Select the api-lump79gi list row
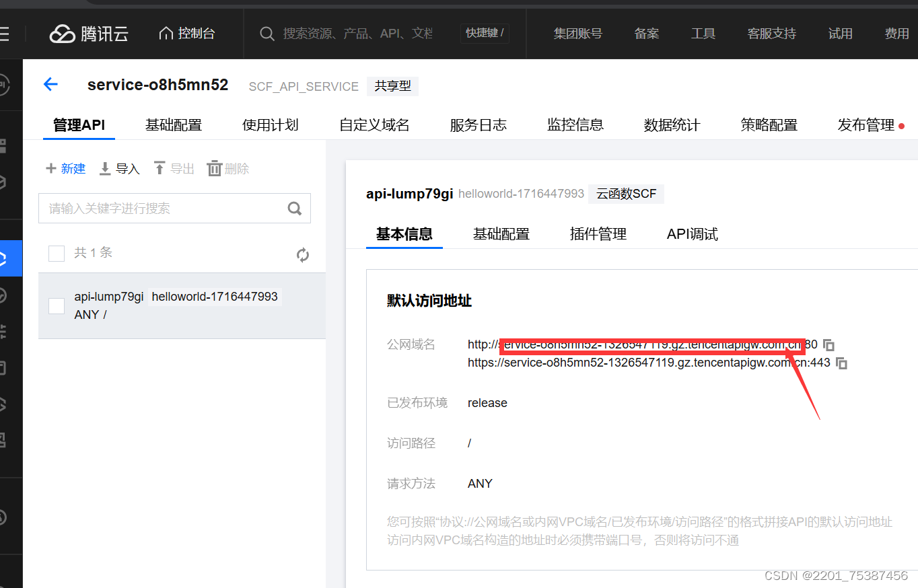 [182, 305]
